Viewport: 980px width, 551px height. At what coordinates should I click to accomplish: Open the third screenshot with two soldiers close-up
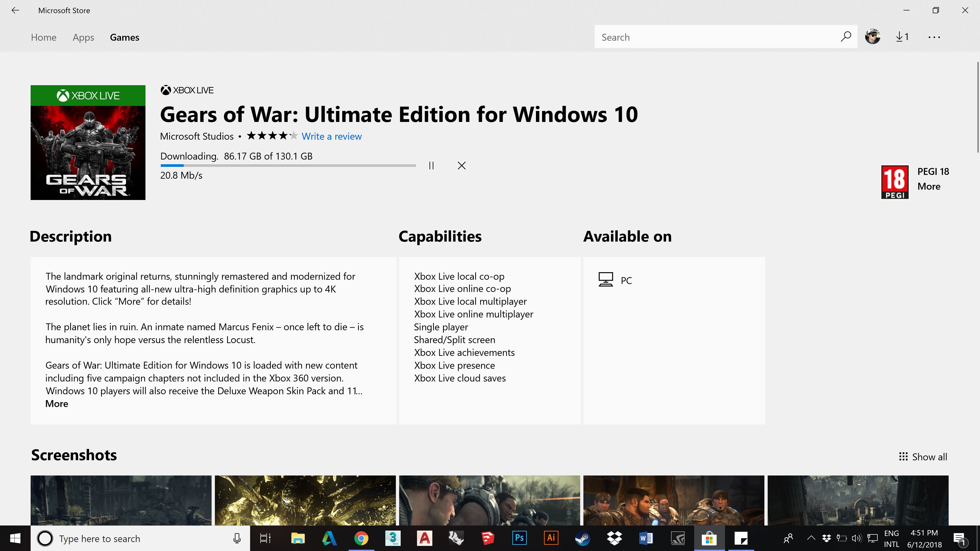click(x=490, y=500)
